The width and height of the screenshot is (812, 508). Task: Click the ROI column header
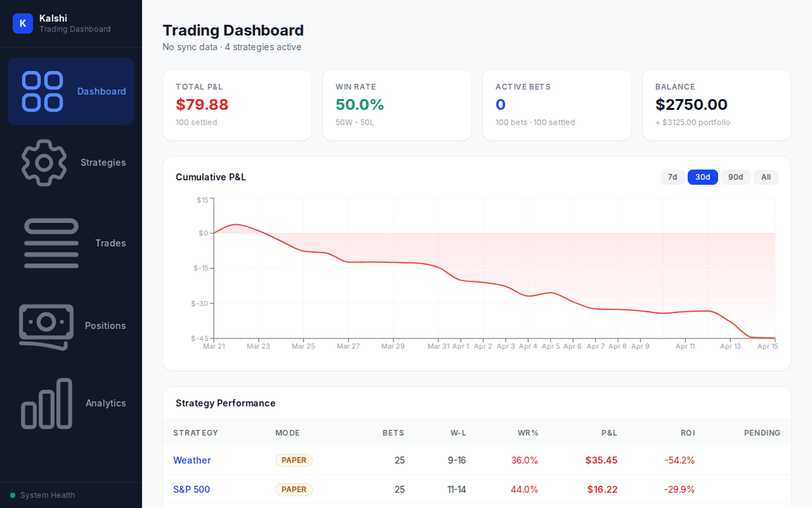(688, 433)
